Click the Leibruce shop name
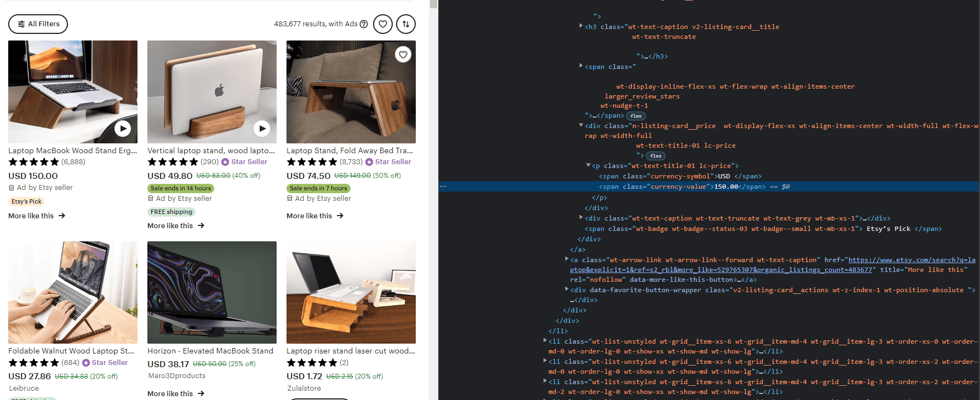The height and width of the screenshot is (400, 980). [24, 389]
